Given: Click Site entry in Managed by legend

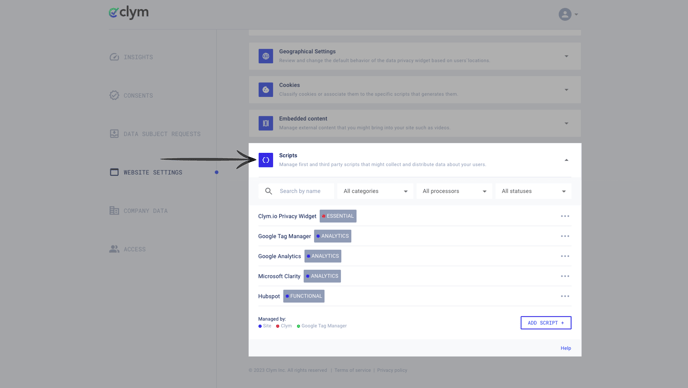Looking at the screenshot, I should pyautogui.click(x=265, y=326).
